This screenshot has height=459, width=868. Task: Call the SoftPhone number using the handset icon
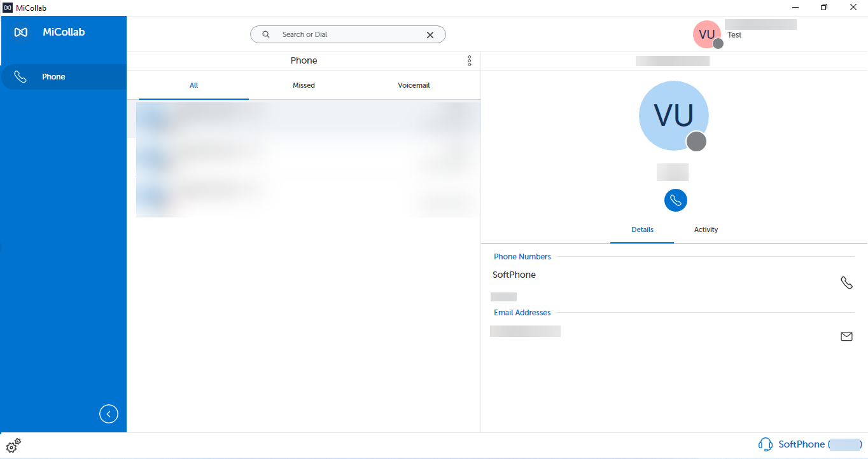(846, 282)
